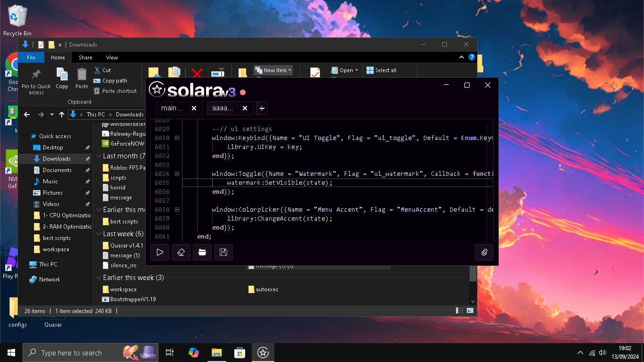Click Paste shortcut in the ribbon
Viewport: 644px width, 362px height.
click(x=116, y=91)
